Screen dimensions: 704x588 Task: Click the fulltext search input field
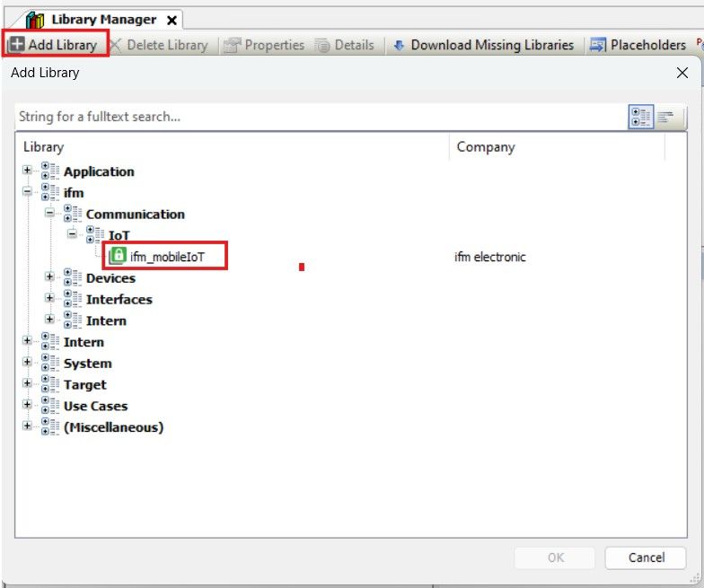click(x=319, y=117)
